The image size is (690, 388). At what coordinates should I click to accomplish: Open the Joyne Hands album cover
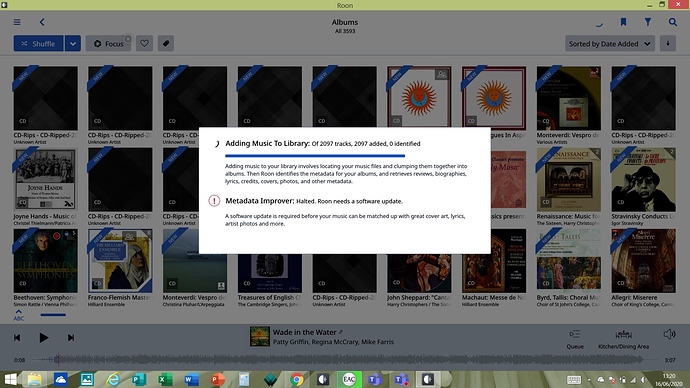pos(45,179)
